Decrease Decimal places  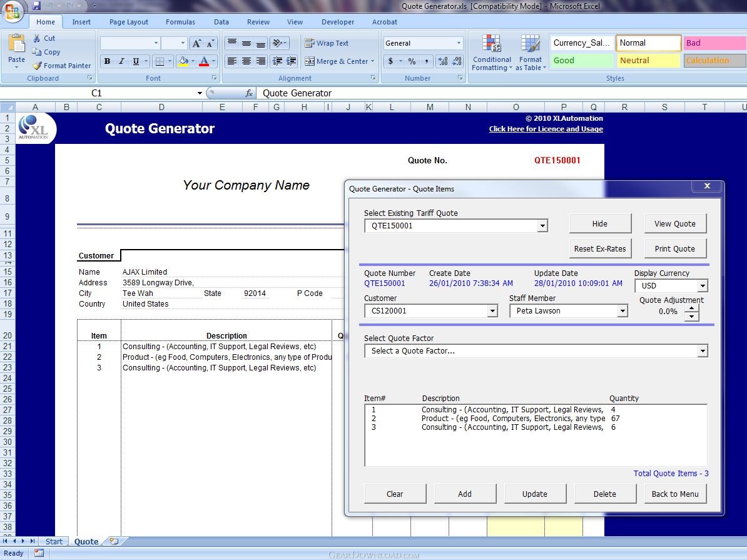(457, 61)
